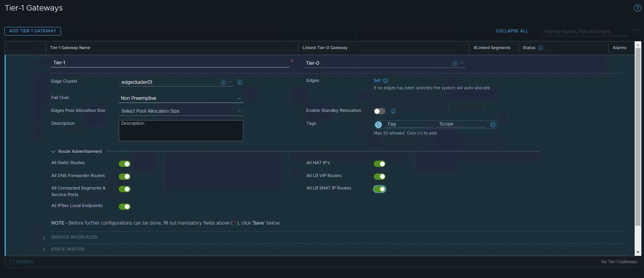Turn off All LB VIP Routes
This screenshot has height=278, width=644.
pyautogui.click(x=379, y=177)
